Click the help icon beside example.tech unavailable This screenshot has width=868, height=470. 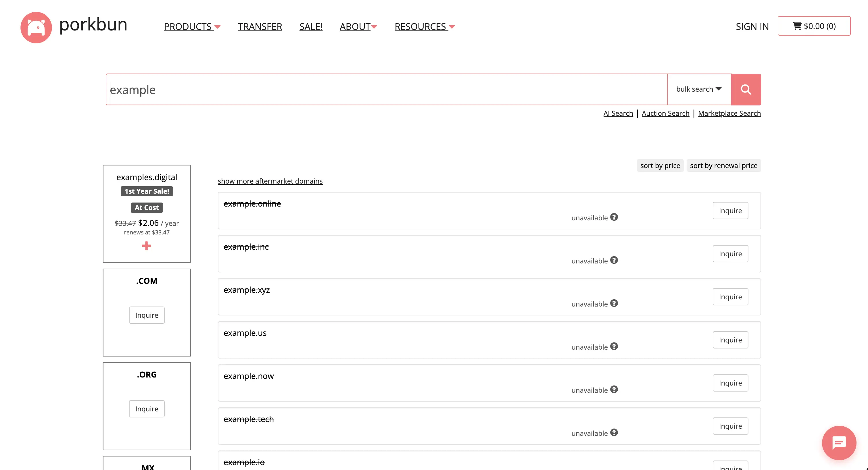point(614,432)
